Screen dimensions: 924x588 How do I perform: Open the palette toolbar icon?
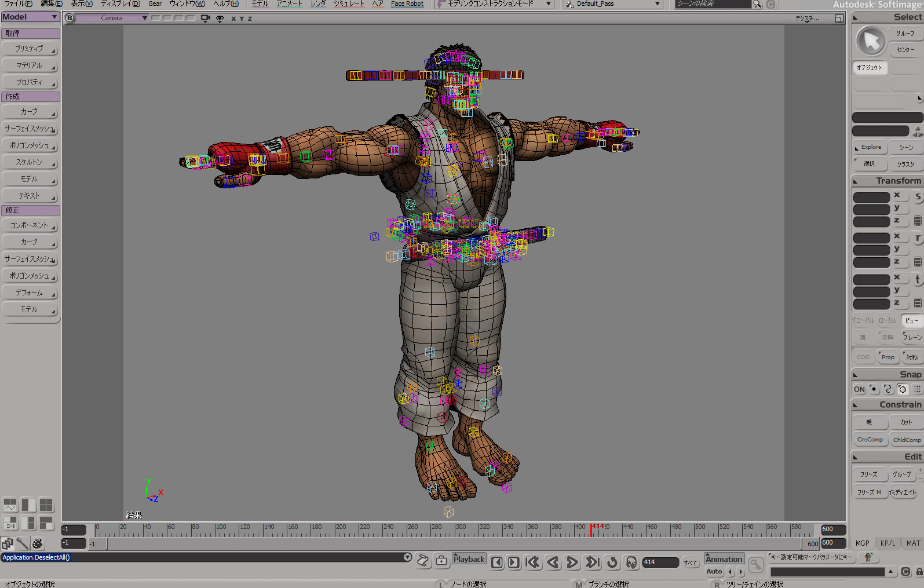pyautogui.click(x=38, y=543)
